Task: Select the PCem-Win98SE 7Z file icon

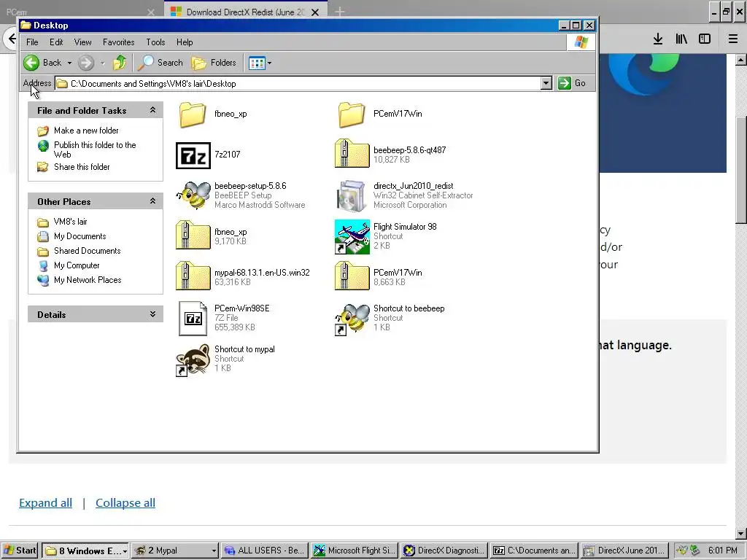Action: click(193, 318)
